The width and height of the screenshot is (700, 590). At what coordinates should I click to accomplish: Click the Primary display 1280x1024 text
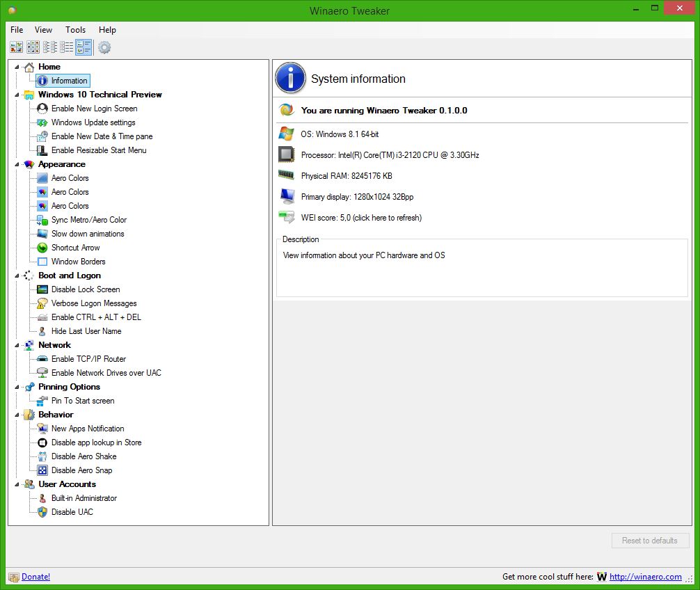[x=357, y=197]
